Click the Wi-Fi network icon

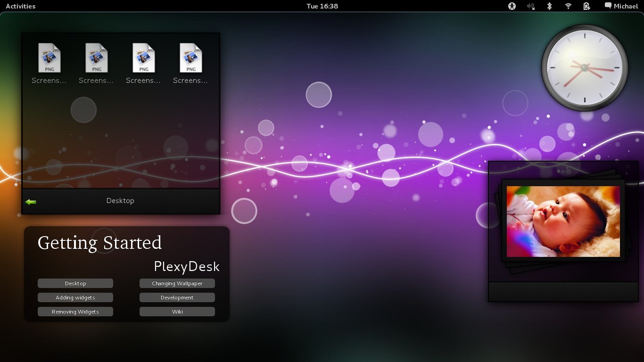coord(568,6)
